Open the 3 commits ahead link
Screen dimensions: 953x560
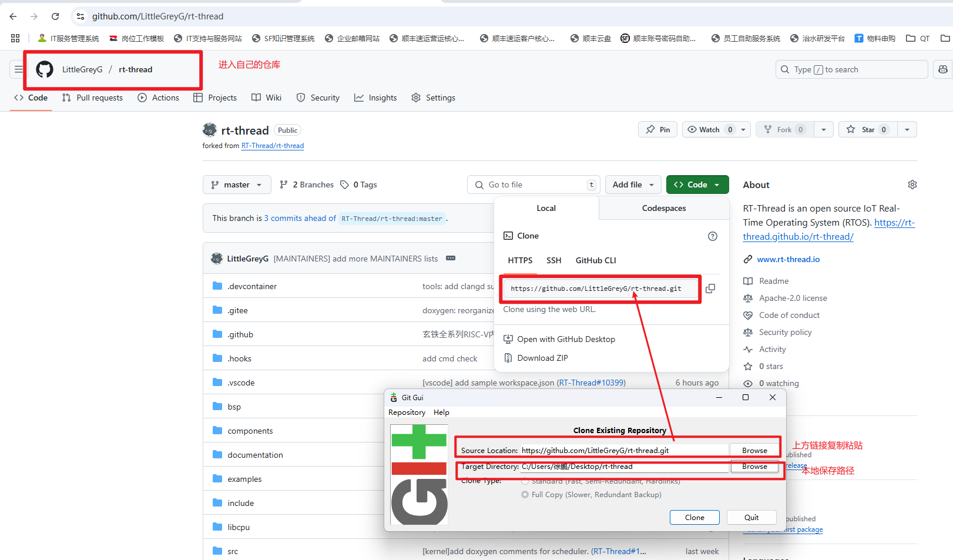click(x=300, y=218)
